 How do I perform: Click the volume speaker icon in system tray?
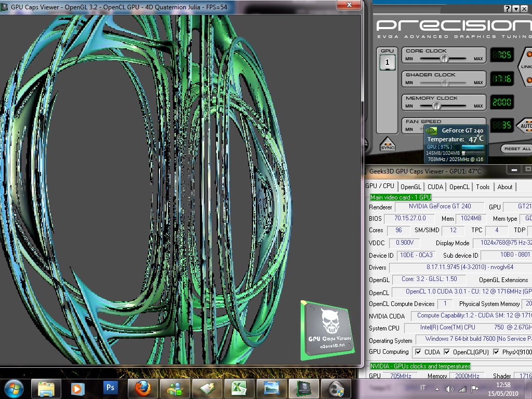(449, 389)
